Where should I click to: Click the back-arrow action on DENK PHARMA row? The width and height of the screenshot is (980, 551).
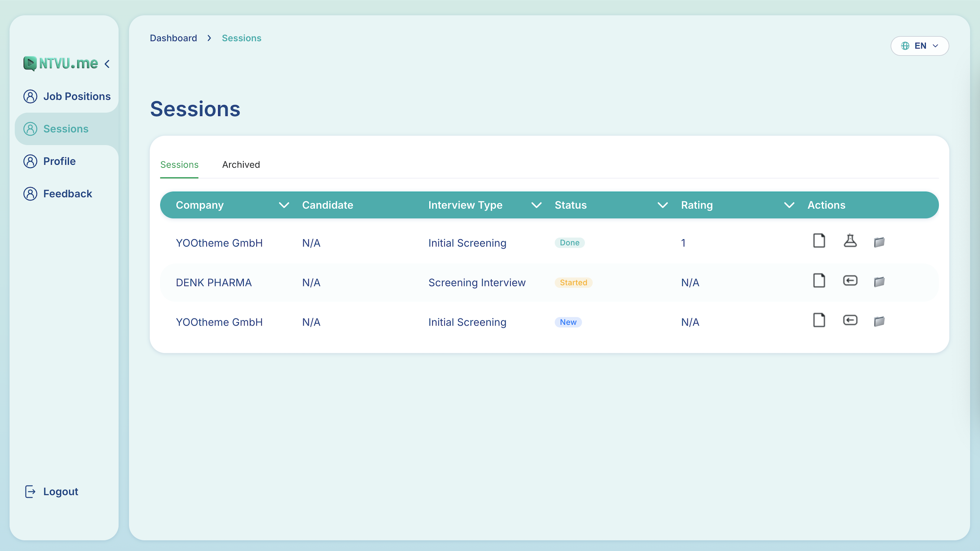pyautogui.click(x=850, y=280)
